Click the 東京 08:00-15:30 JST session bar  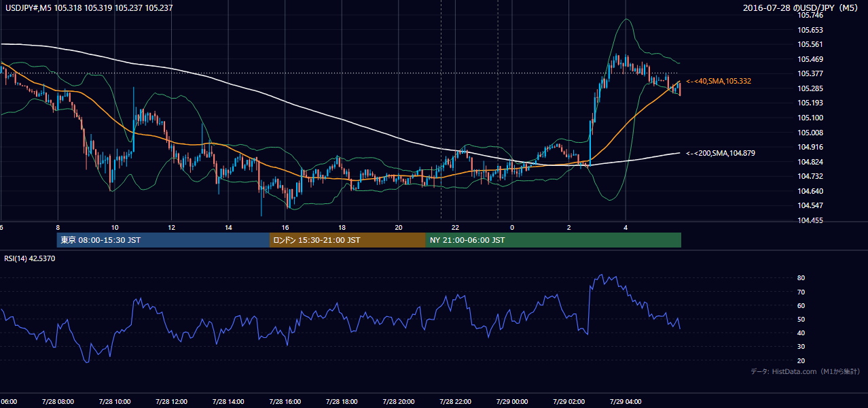164,240
